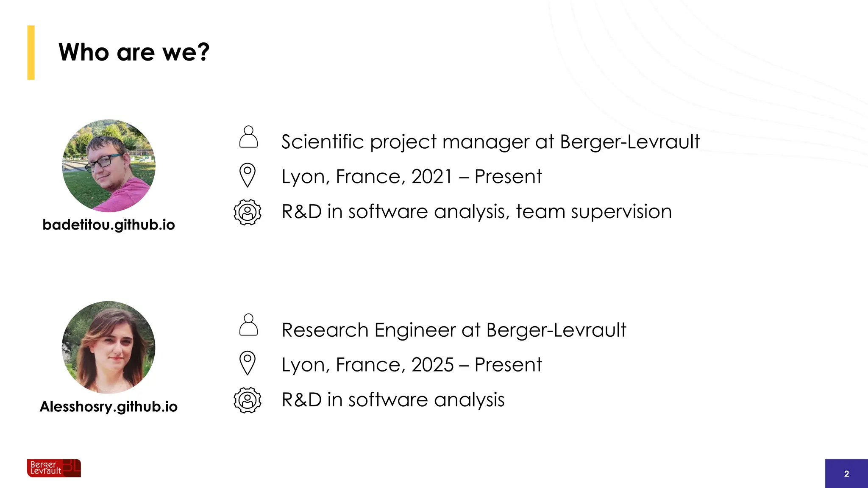868x488 pixels.
Task: Open the Alesshosry.github.io link
Action: 109,407
